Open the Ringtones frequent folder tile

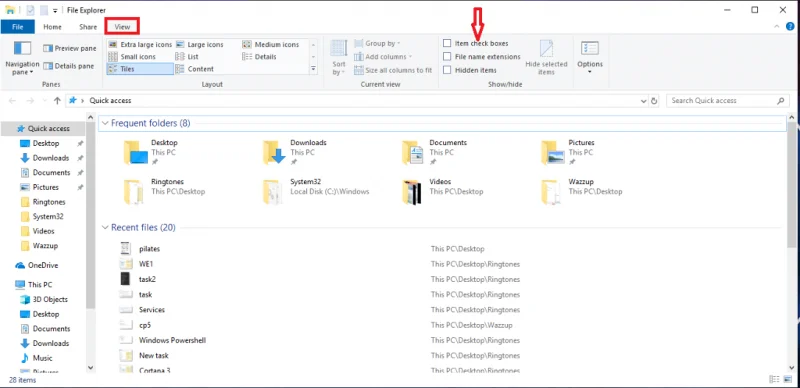point(164,191)
